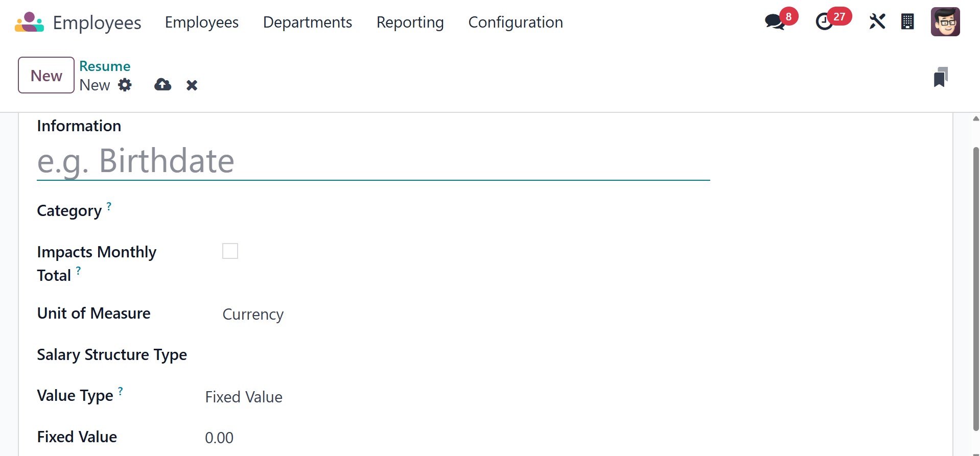Open the developer tools wrench icon
Viewport: 980px width, 456px height.
coord(877,22)
